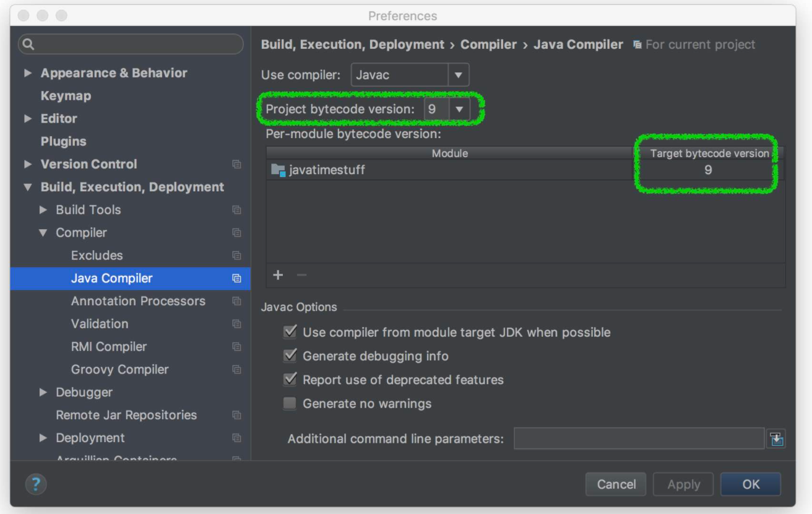The image size is (812, 514).
Task: Click the plus icon under the module table
Action: pos(278,275)
